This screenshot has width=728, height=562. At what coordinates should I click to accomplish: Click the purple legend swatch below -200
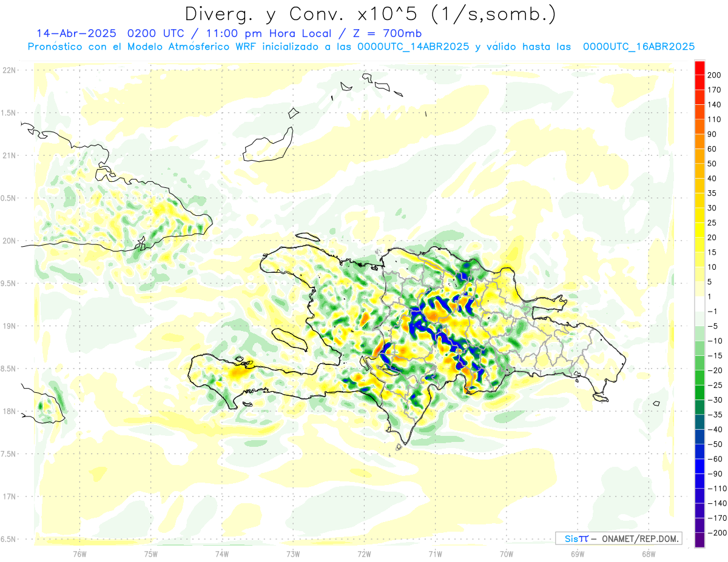[700, 540]
